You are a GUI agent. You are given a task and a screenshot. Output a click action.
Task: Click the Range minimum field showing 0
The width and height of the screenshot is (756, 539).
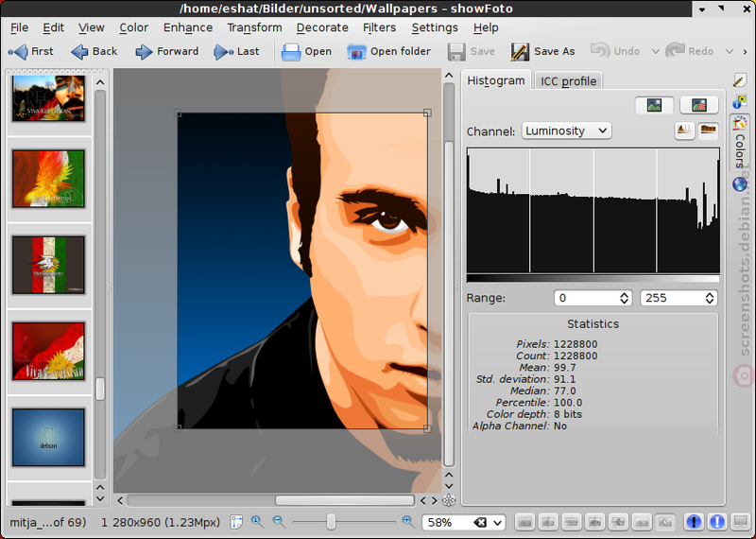[x=586, y=298]
